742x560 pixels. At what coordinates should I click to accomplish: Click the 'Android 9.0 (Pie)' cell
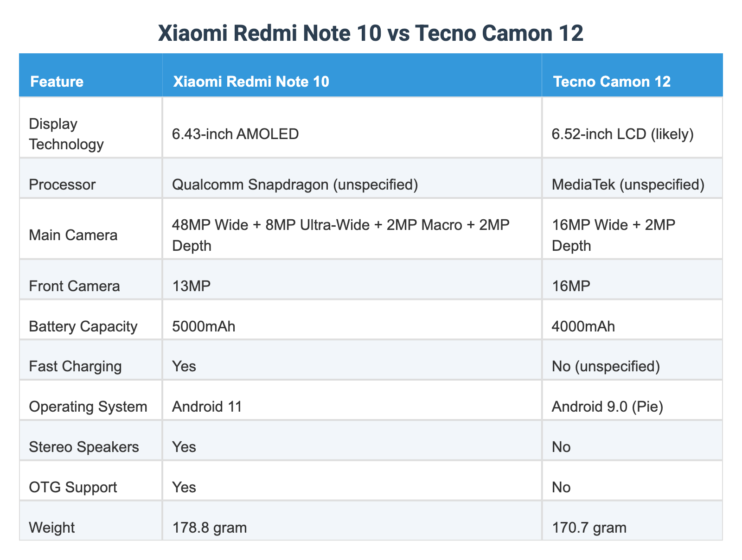tap(608, 407)
